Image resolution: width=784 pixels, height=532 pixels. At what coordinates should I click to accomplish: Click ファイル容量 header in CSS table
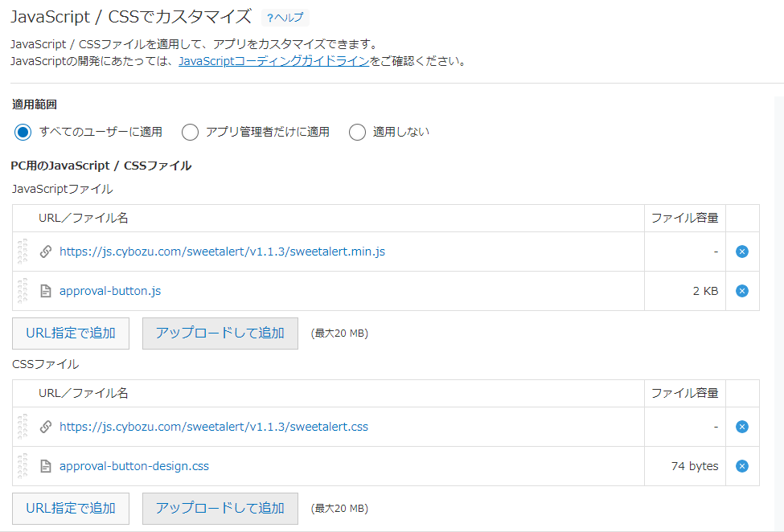coord(684,393)
